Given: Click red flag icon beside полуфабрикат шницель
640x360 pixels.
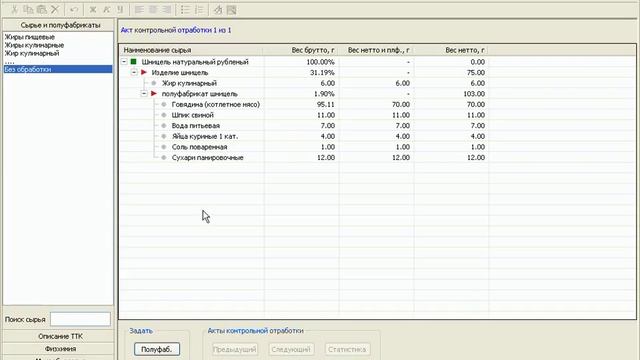Looking at the screenshot, I should pos(154,93).
